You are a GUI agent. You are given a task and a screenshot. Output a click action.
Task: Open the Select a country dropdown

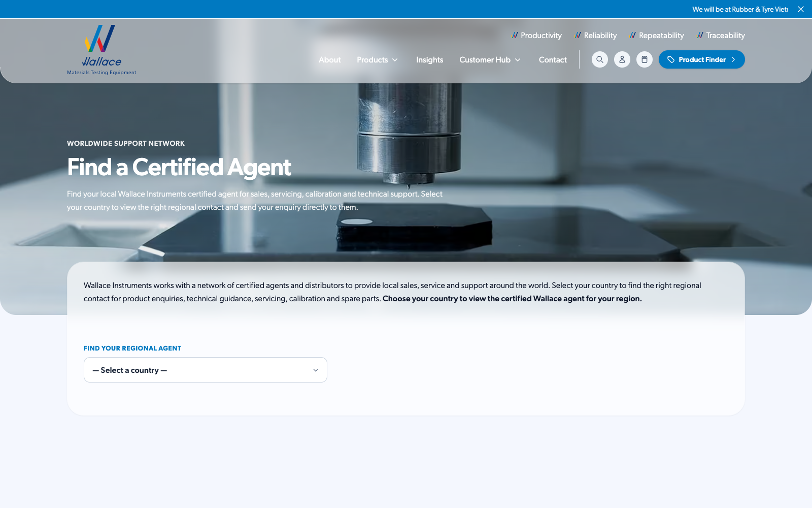coord(206,370)
